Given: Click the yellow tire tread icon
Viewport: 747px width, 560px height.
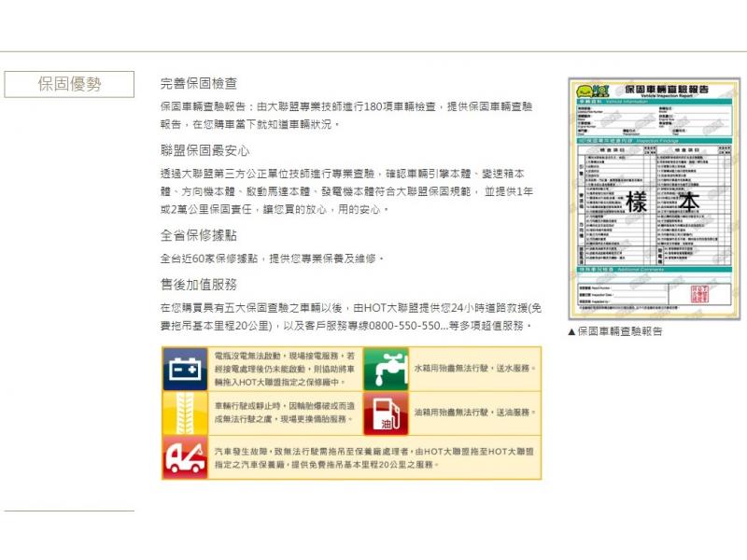Looking at the screenshot, I should click(186, 413).
